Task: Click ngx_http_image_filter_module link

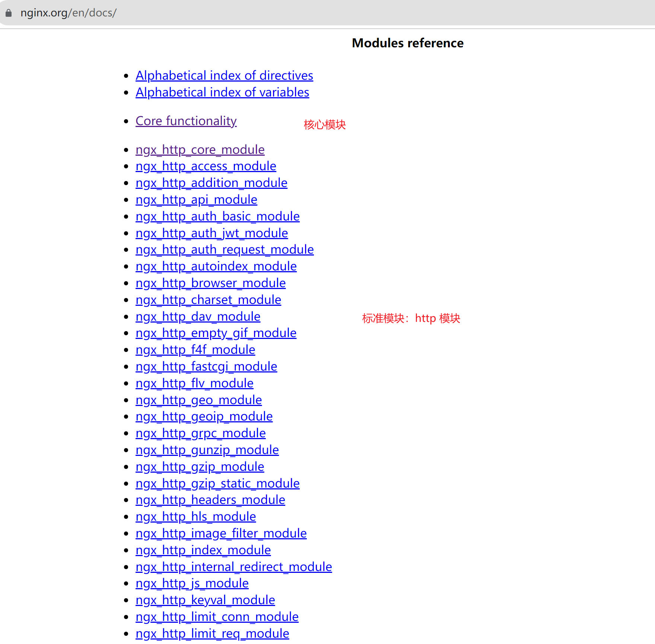Action: click(x=221, y=533)
